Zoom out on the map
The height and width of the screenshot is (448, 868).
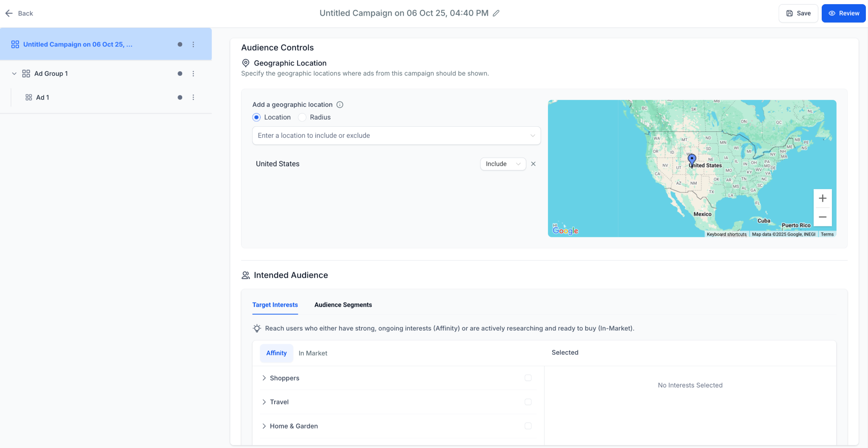click(x=822, y=217)
